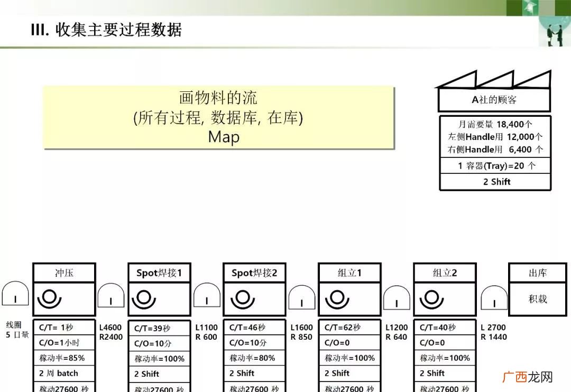Click the L 2700 inventory value

point(493,327)
